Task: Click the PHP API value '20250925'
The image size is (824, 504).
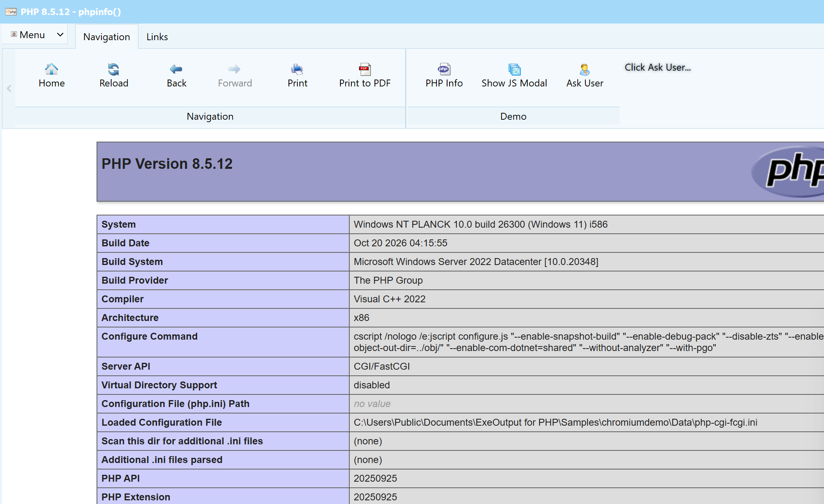Action: [x=375, y=478]
